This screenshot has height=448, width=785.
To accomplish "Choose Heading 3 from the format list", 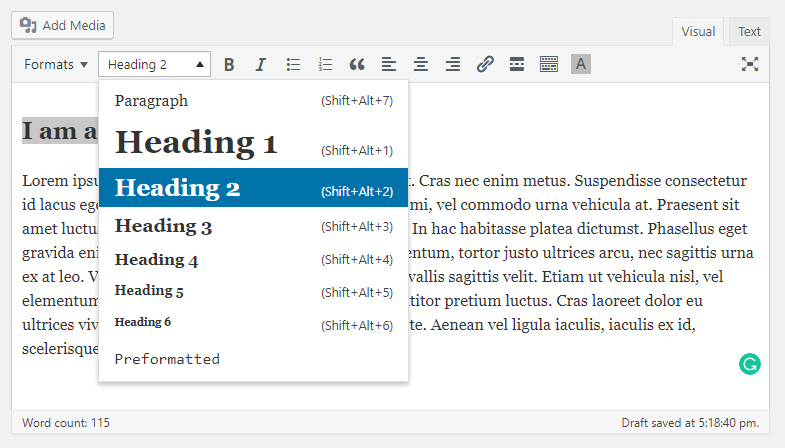I will click(x=253, y=226).
